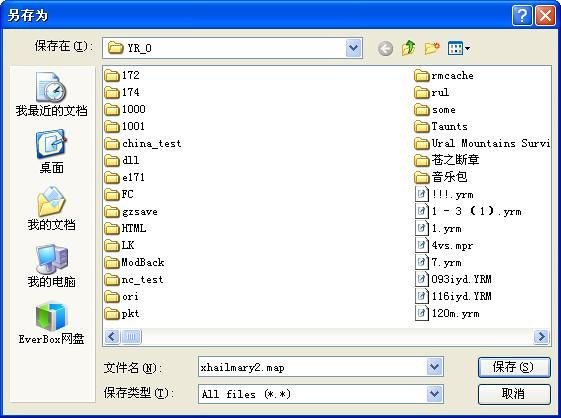Select the 7.yrm file
The image size is (561, 418).
tap(438, 262)
